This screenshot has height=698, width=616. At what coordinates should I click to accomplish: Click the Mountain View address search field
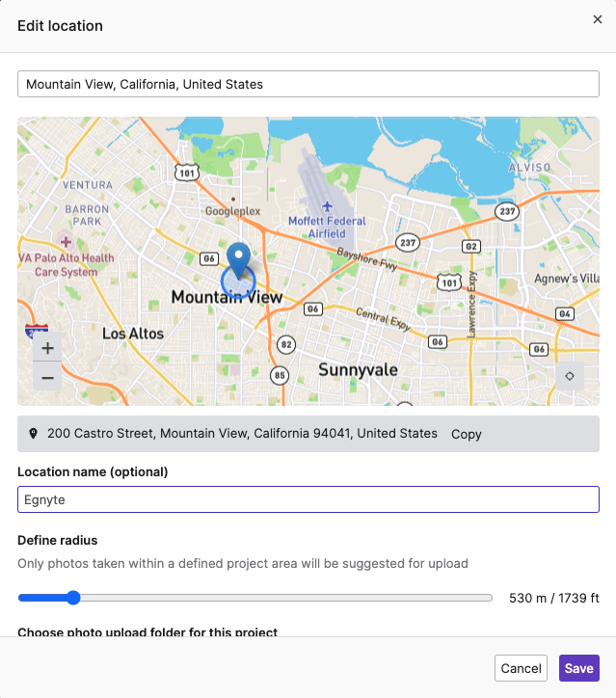308,84
